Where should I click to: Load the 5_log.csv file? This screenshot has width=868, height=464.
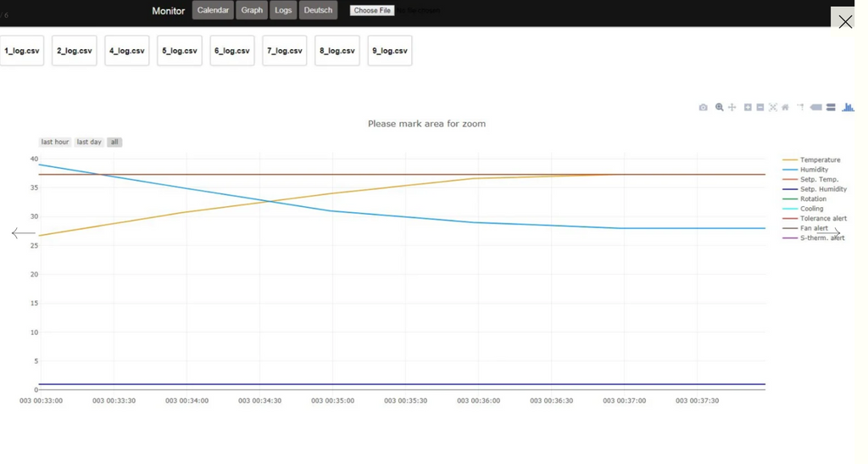pos(180,51)
